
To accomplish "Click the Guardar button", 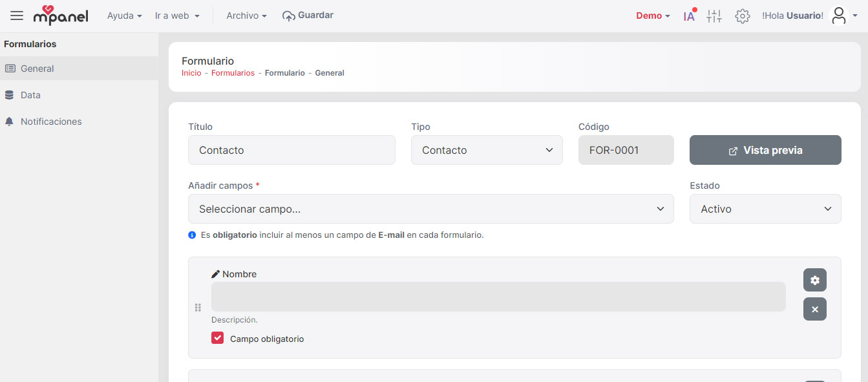I will (x=308, y=16).
